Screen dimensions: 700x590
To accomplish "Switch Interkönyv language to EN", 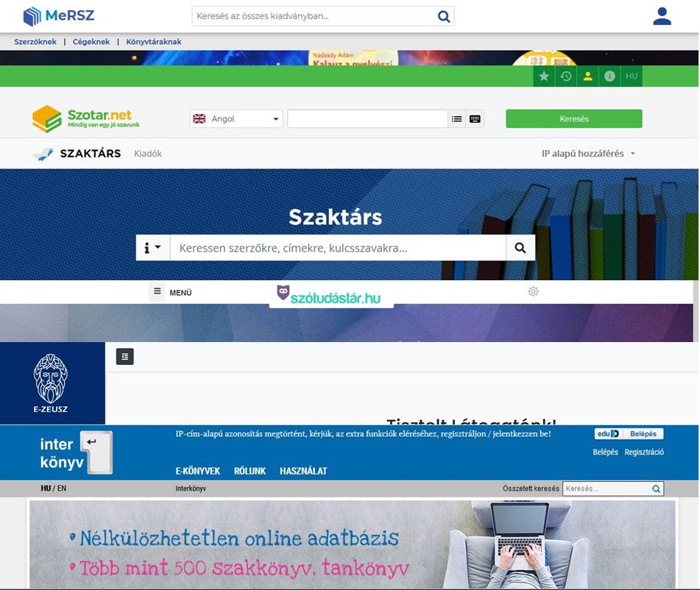I will tap(62, 488).
